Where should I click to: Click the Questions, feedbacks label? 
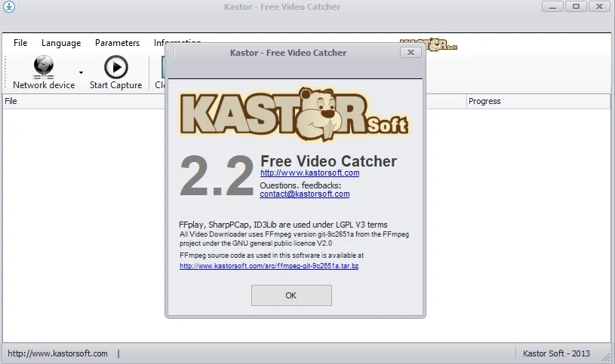coord(300,185)
